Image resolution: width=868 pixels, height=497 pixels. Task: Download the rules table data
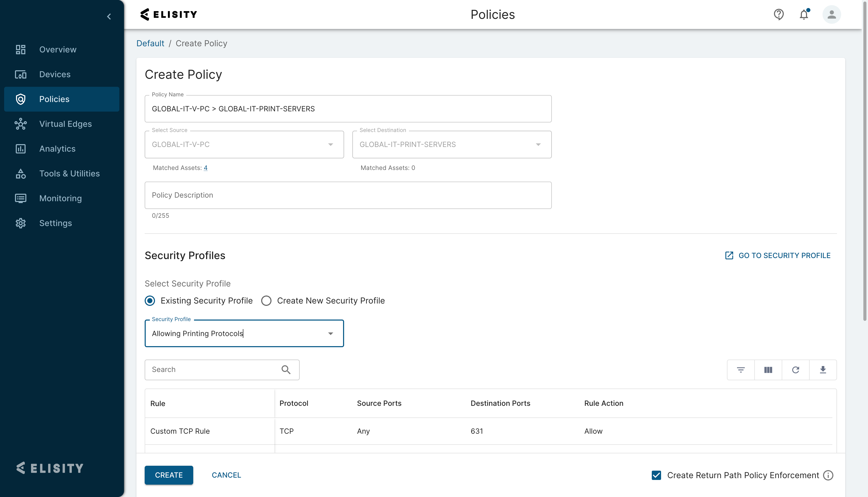tap(823, 370)
